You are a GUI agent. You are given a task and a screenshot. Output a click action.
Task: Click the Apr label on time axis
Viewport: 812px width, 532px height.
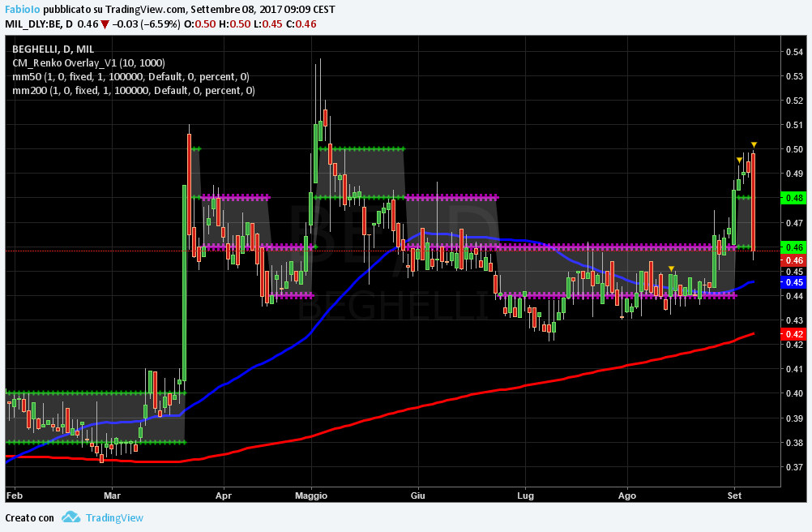click(x=223, y=496)
